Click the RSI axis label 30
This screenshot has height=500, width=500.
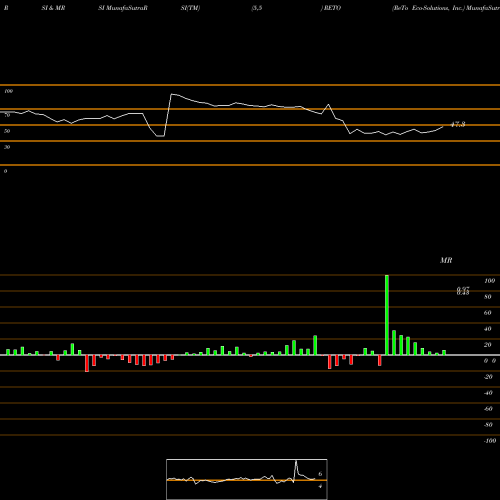click(x=7, y=147)
